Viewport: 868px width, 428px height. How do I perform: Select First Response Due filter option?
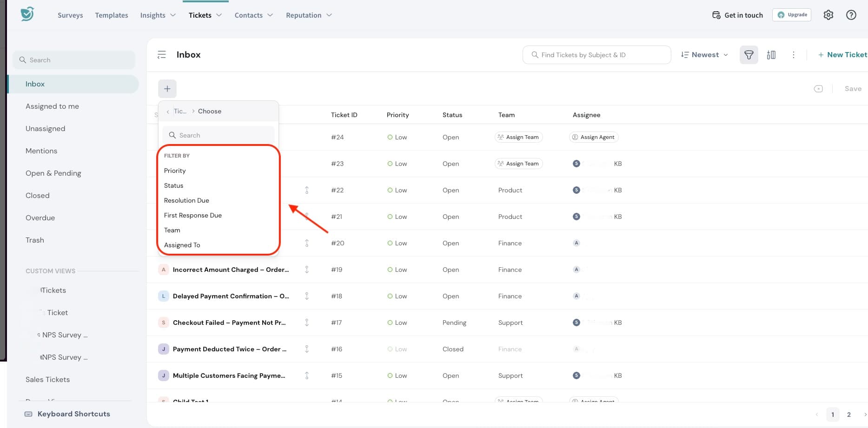[x=192, y=215]
